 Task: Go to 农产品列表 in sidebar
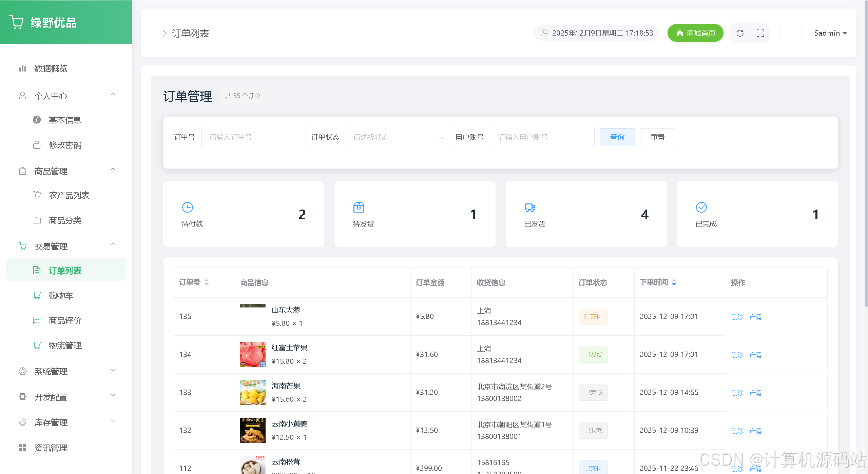(x=69, y=195)
